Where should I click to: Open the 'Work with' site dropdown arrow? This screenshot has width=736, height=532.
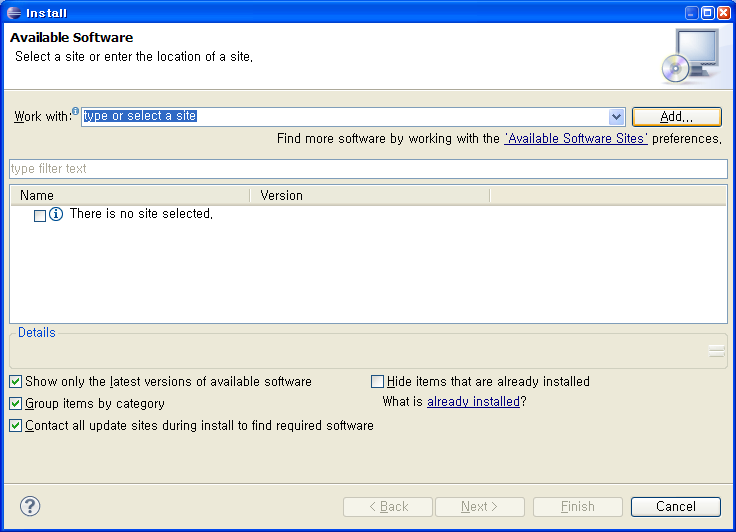(616, 116)
